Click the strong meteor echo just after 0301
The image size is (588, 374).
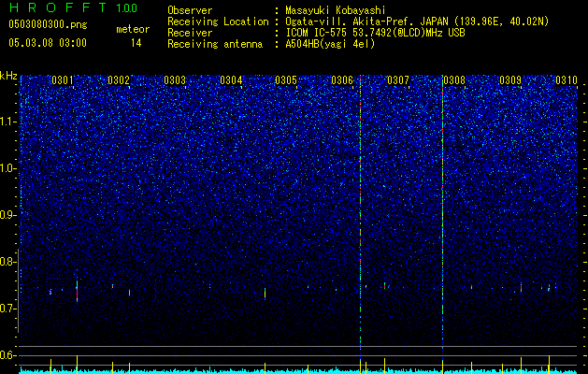click(x=77, y=291)
